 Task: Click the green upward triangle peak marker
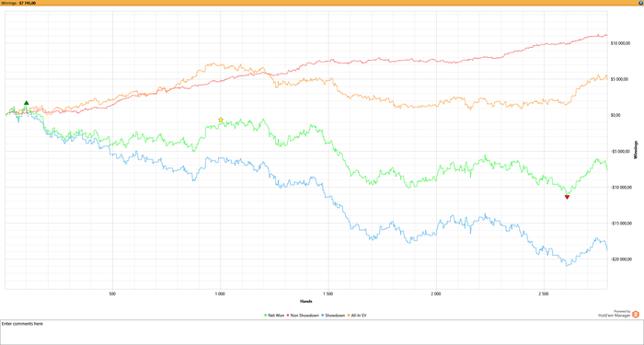click(x=27, y=103)
